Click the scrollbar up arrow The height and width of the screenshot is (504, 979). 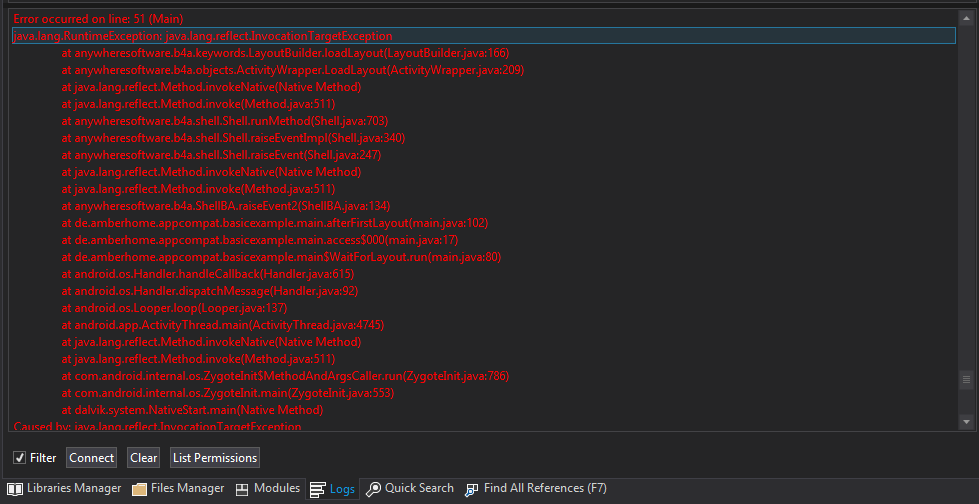tap(966, 18)
